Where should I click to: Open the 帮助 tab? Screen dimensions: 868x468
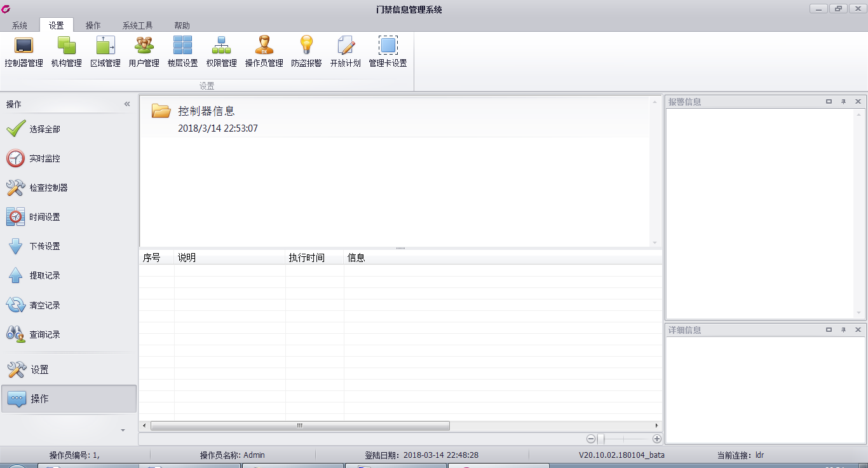pyautogui.click(x=182, y=25)
